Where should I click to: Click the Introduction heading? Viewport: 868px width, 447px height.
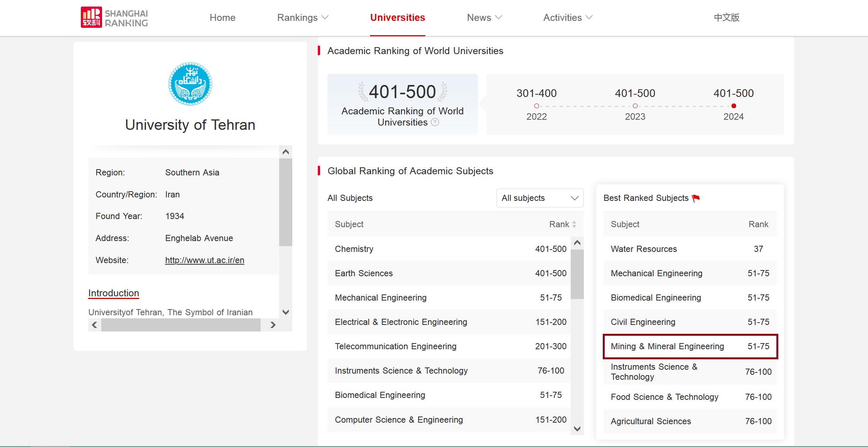click(x=114, y=293)
